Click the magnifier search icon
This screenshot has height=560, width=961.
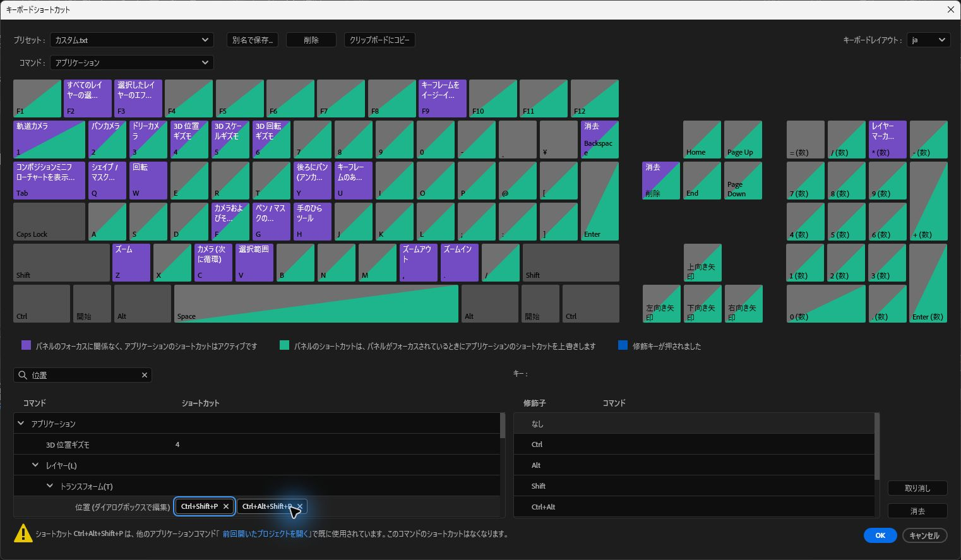click(23, 375)
